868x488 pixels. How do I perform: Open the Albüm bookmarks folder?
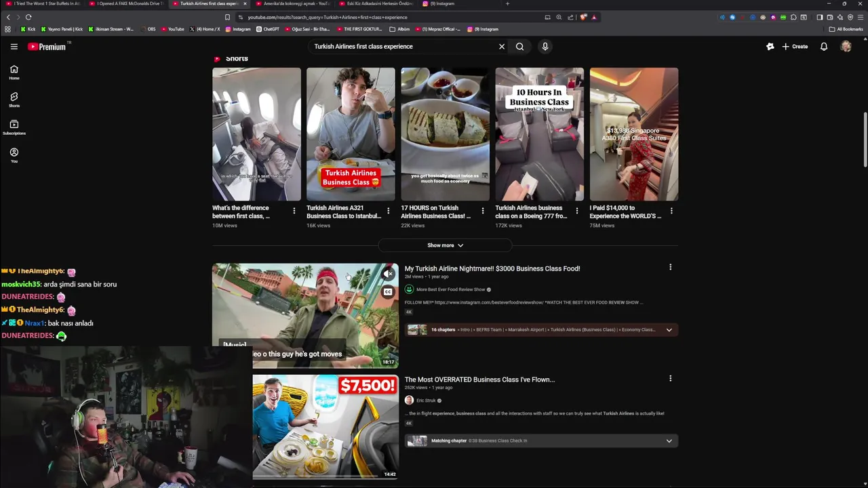point(399,29)
